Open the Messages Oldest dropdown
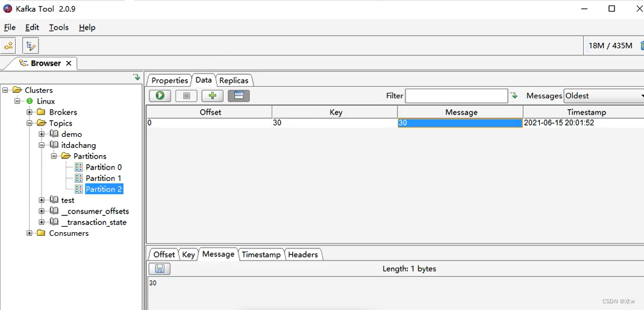Viewport: 644px width, 310px height. coord(604,96)
